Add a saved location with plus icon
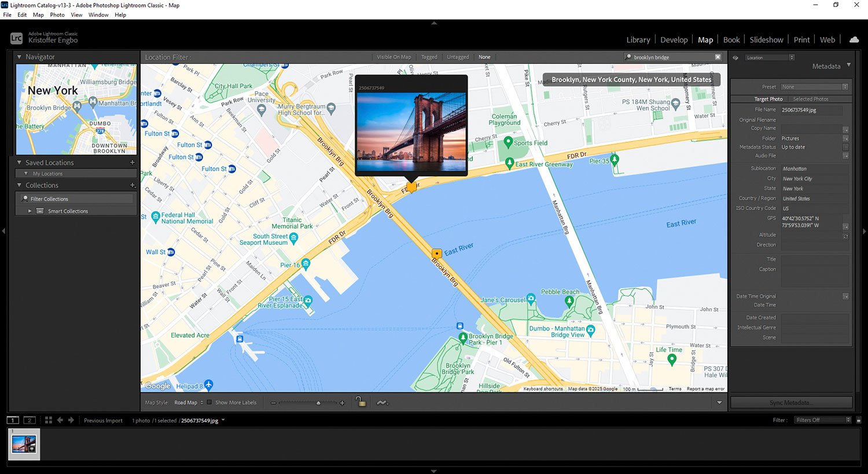868x474 pixels. [x=133, y=163]
